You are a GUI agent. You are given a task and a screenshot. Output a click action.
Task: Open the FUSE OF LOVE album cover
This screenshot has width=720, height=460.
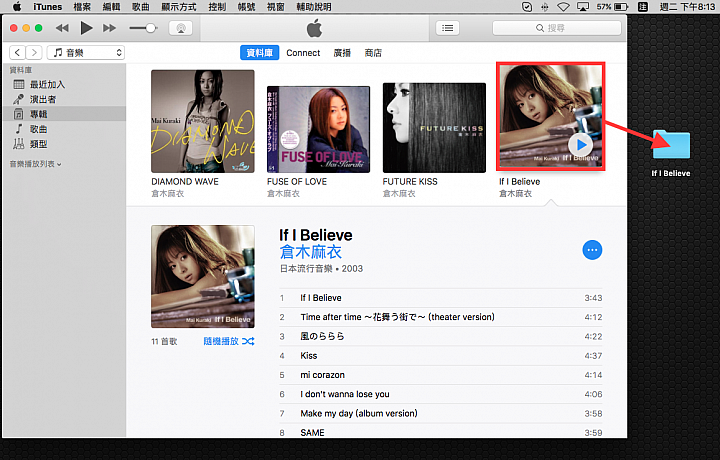tap(318, 129)
